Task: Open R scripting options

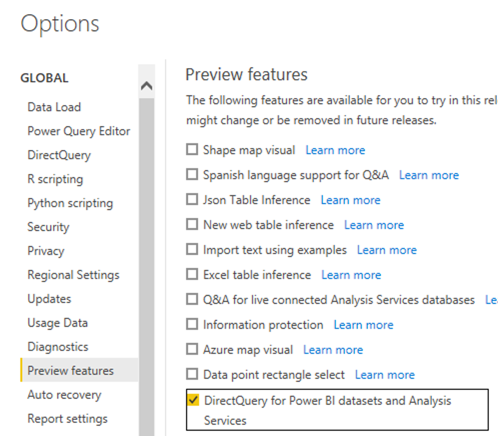Action: 55,179
